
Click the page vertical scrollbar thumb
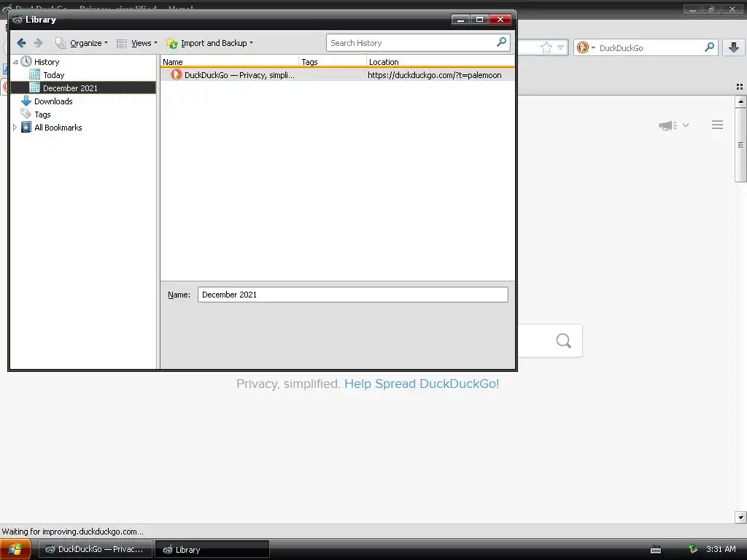(740, 145)
